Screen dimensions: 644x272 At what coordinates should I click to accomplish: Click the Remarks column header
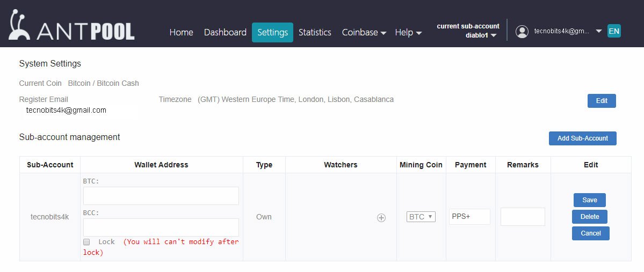[523, 165]
